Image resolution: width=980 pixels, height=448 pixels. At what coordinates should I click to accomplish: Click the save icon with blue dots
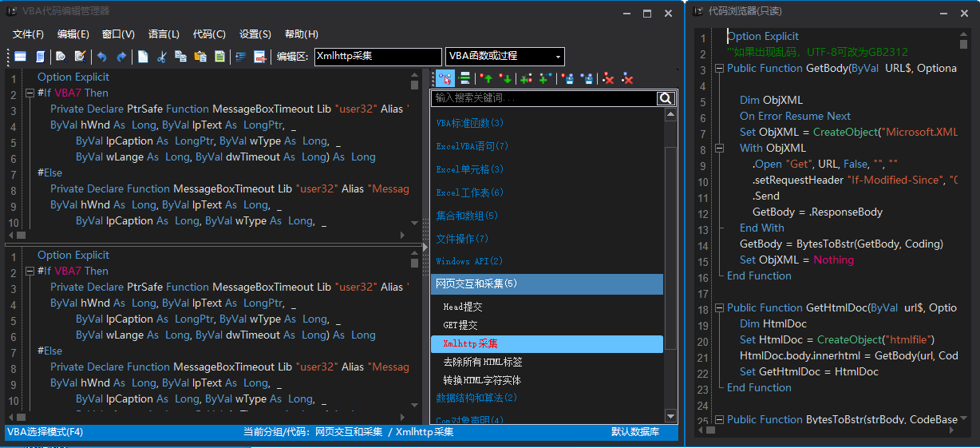(587, 78)
